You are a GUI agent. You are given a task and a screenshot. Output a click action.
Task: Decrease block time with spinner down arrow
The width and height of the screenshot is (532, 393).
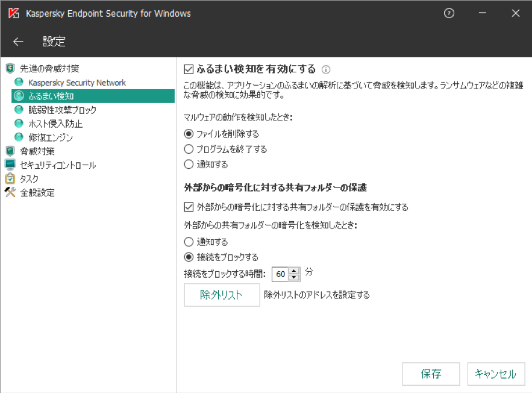pos(294,278)
